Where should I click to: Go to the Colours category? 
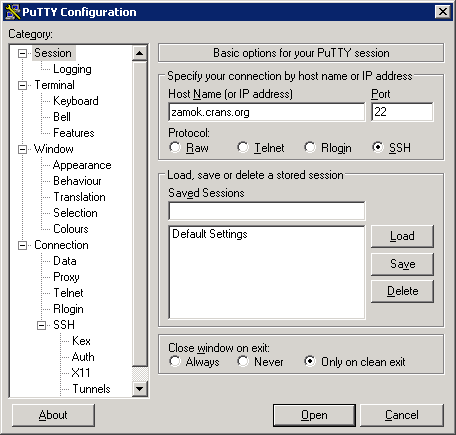[x=71, y=229]
